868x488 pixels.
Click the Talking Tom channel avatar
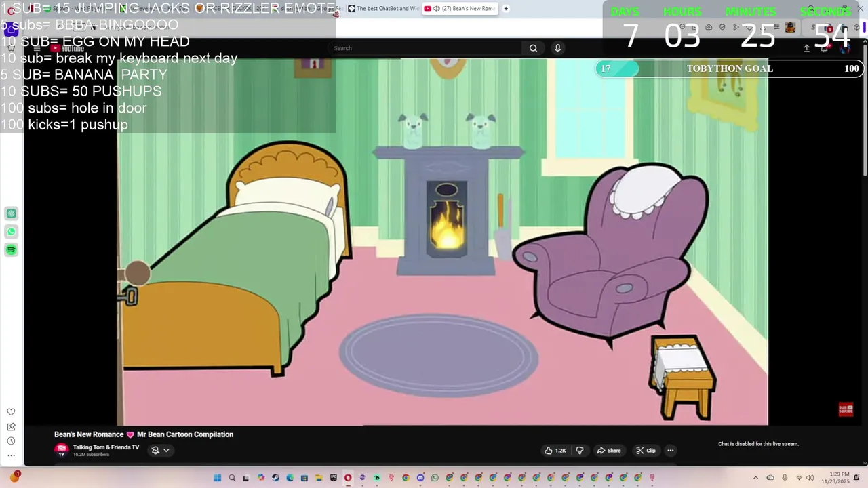(x=62, y=449)
